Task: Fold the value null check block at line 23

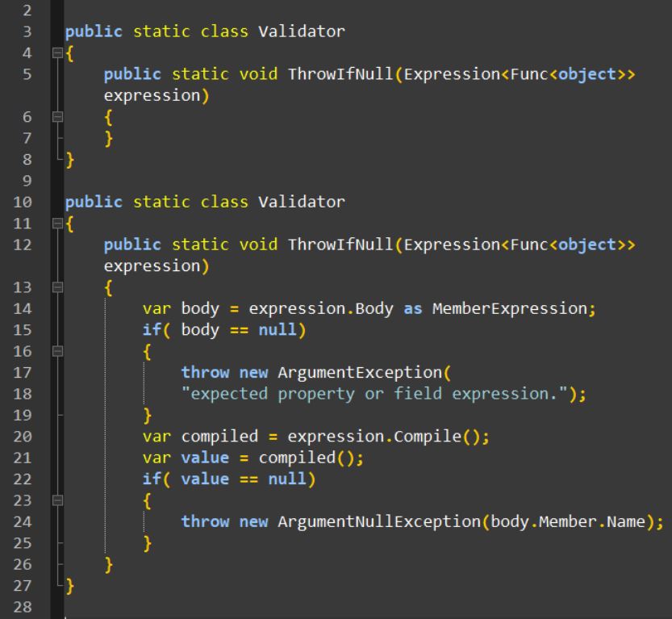Action: pos(56,500)
